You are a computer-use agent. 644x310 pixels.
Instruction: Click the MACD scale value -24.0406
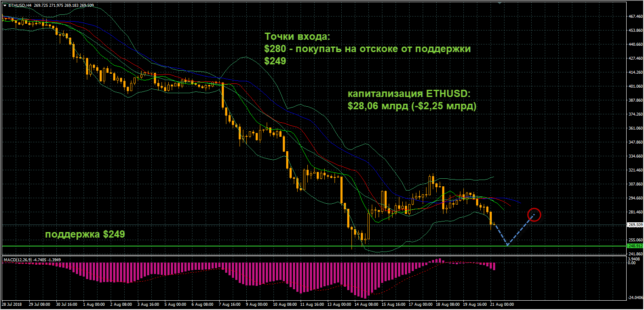635,298
